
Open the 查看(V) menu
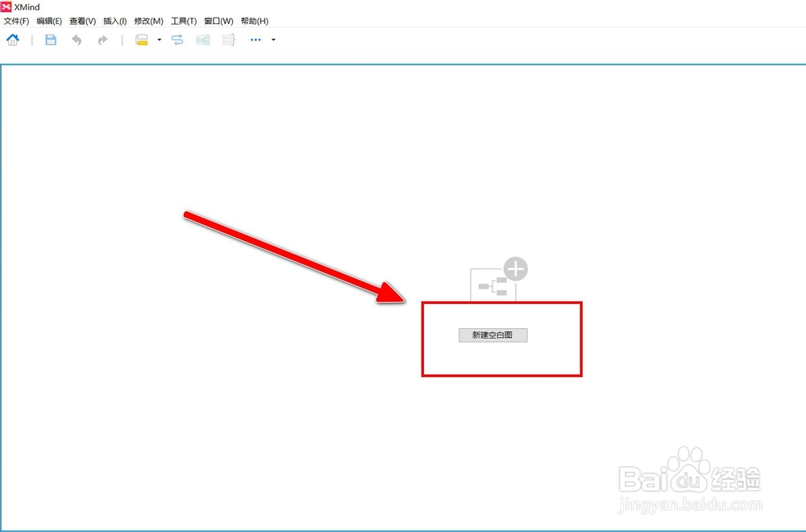(83, 21)
